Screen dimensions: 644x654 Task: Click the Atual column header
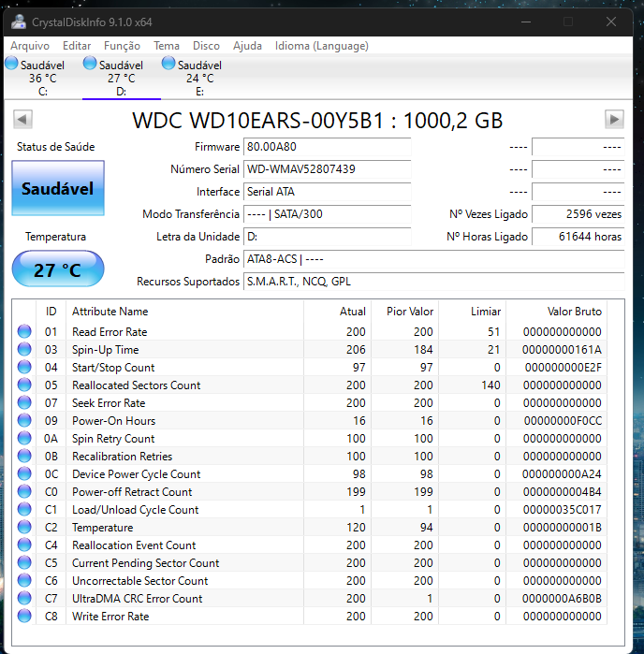point(337,312)
